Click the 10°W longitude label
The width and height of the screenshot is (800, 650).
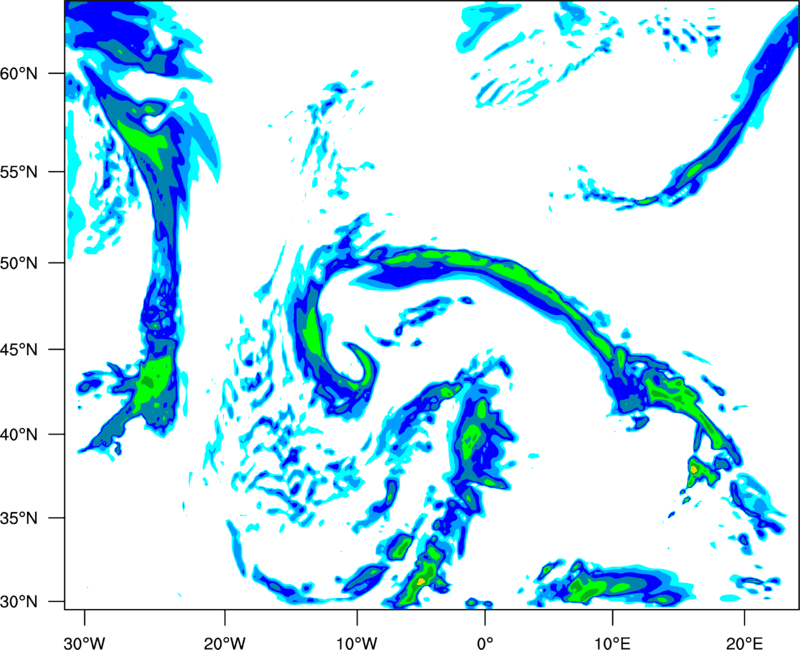[356, 643]
